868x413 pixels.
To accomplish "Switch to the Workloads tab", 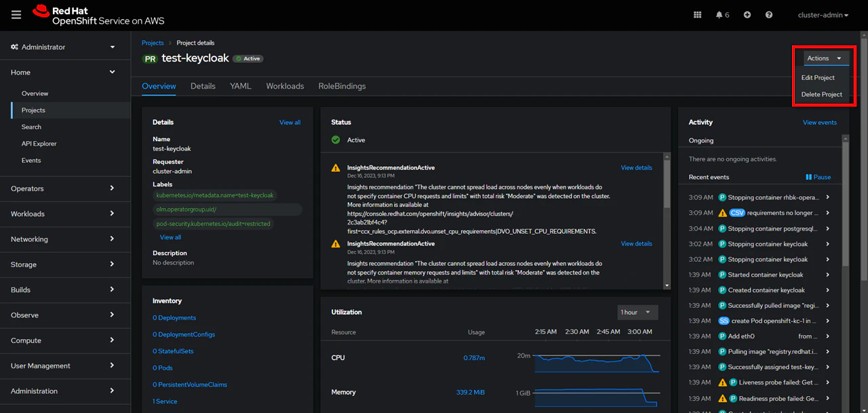I will click(x=285, y=86).
